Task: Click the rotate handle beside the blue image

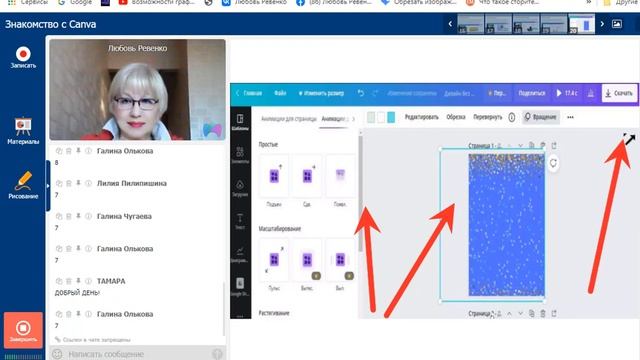Action: (x=553, y=163)
